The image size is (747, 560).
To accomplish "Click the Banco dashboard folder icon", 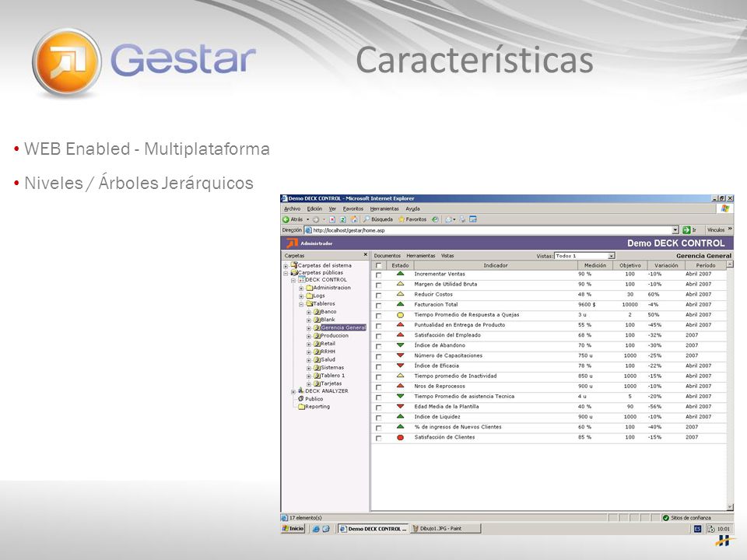I will tap(317, 312).
